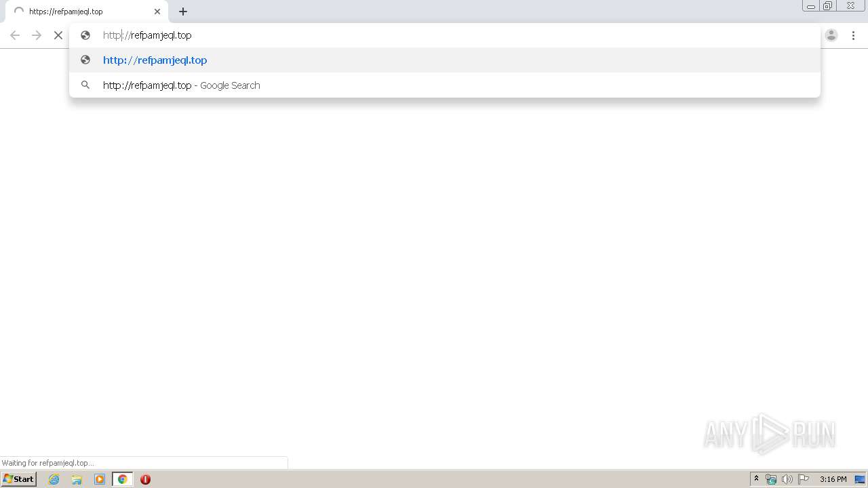Open Windows Explorer from the taskbar
The image size is (868, 488).
pos(77,479)
